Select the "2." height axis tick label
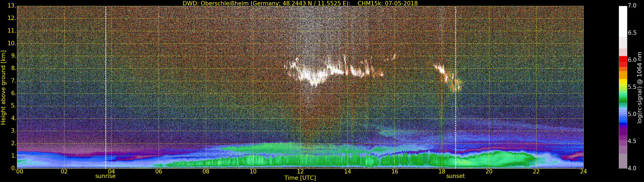This screenshot has height=182, width=644. click(13, 143)
